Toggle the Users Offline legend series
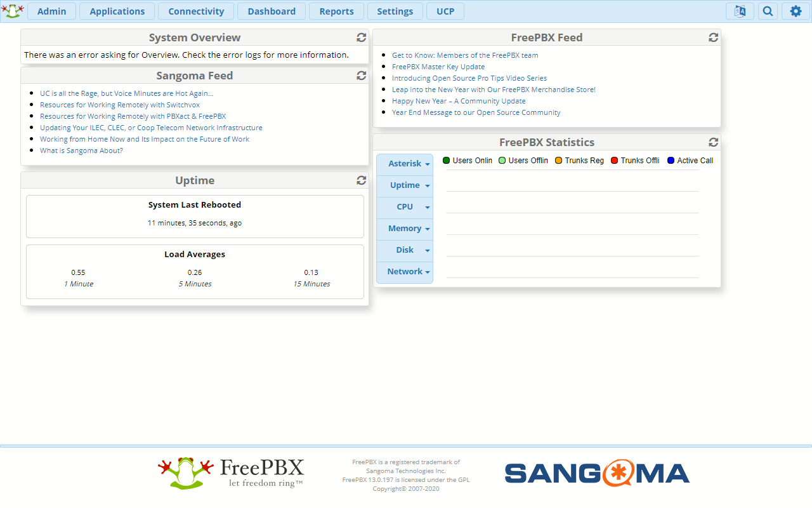 [x=523, y=161]
